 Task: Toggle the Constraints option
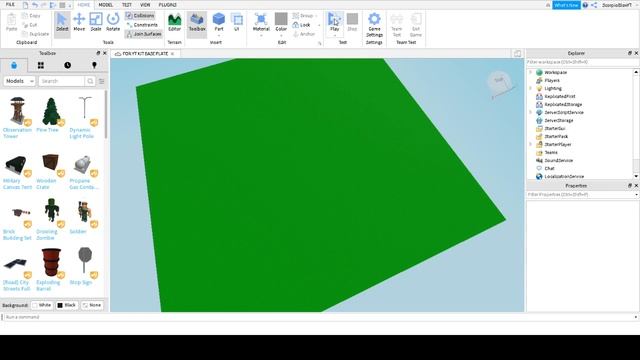tap(142, 25)
